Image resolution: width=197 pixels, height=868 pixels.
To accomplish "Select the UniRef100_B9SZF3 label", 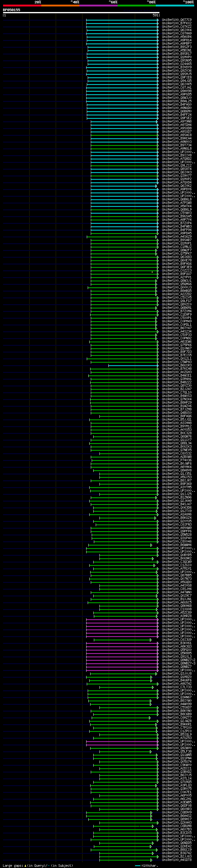I will point(177,47).
